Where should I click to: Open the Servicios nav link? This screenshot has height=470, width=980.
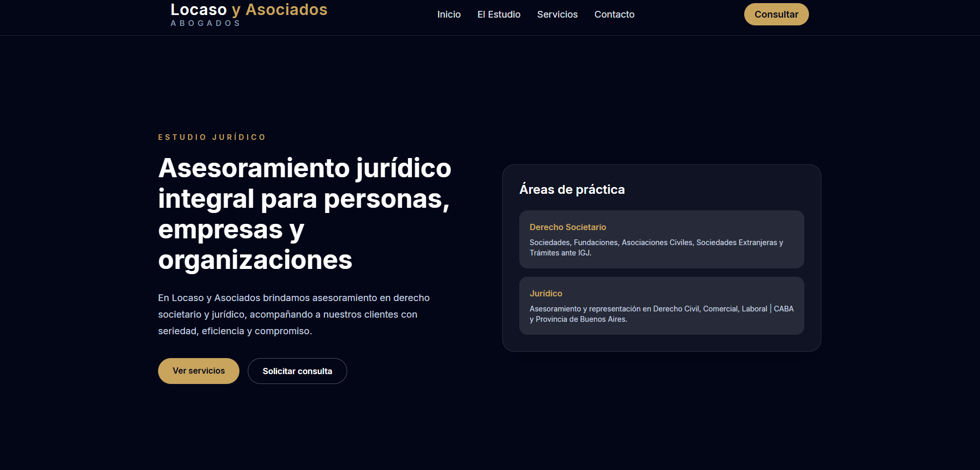(x=557, y=15)
